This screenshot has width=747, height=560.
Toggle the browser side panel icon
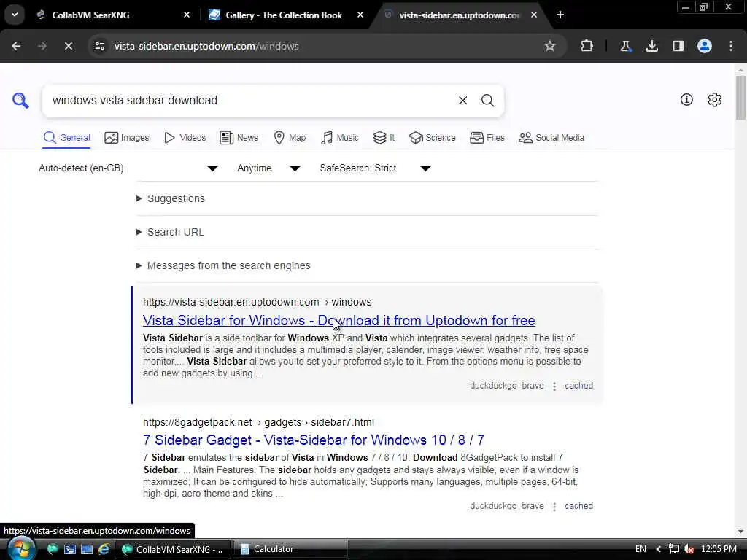tap(678, 46)
